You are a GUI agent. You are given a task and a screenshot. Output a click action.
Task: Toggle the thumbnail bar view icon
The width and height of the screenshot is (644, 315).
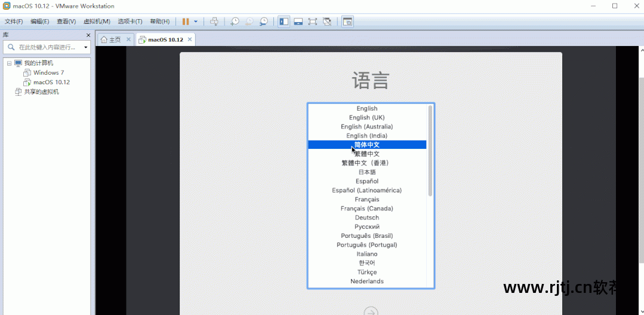[x=298, y=22]
